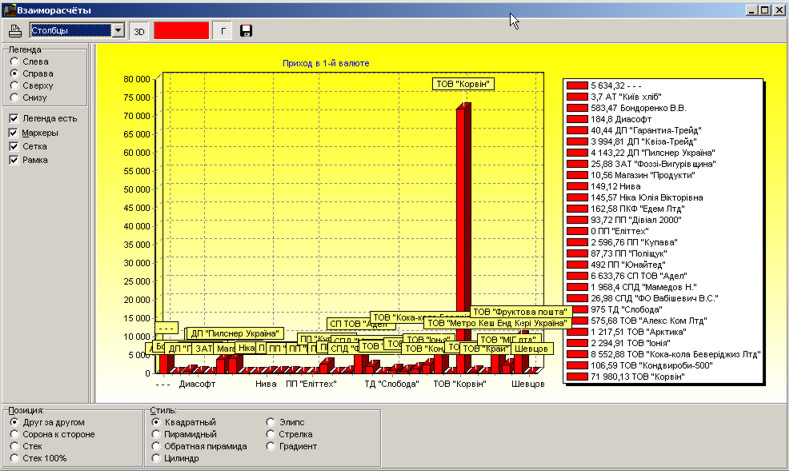Toggle the 3D view button
Image resolution: width=789 pixels, height=471 pixels.
[140, 31]
